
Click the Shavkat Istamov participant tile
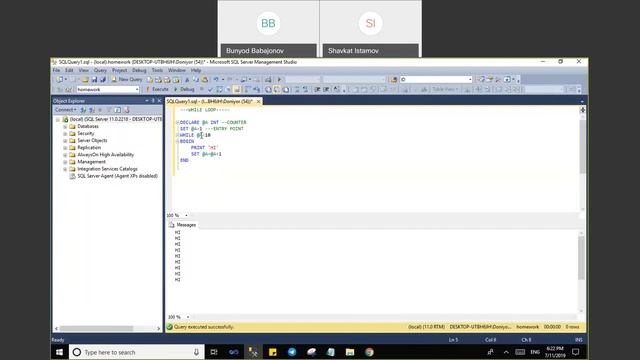pos(371,29)
